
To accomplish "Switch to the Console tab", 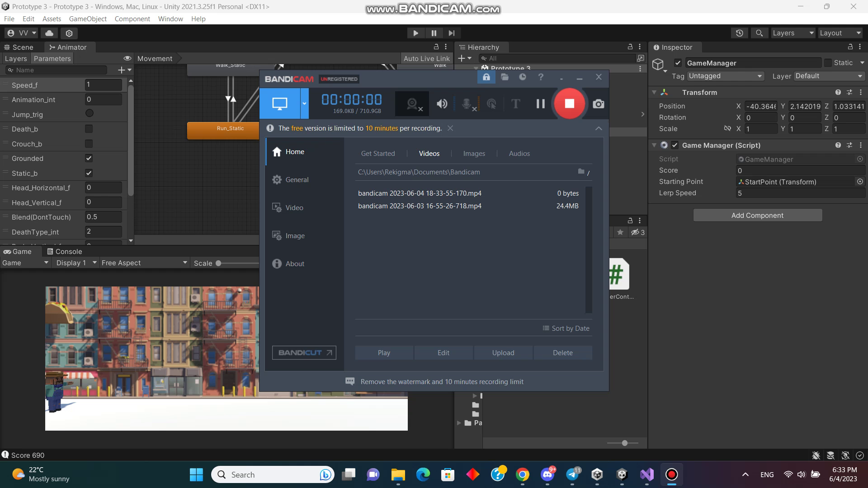I will coord(65,252).
